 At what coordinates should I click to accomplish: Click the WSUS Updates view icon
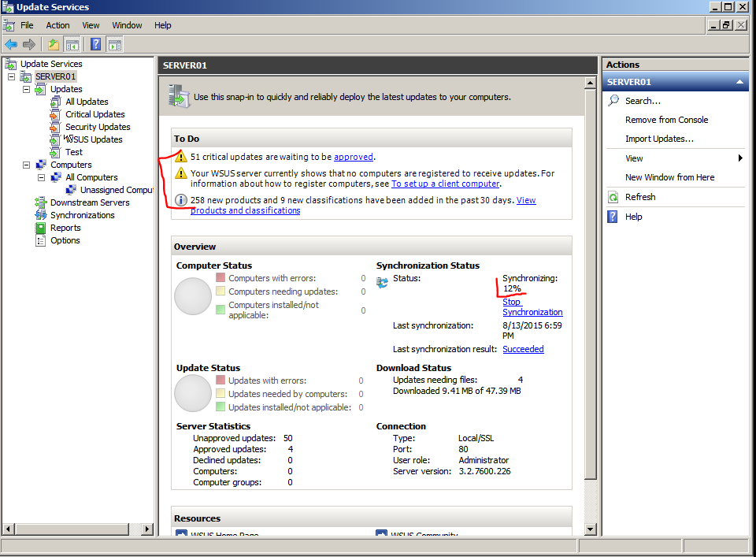(56, 139)
